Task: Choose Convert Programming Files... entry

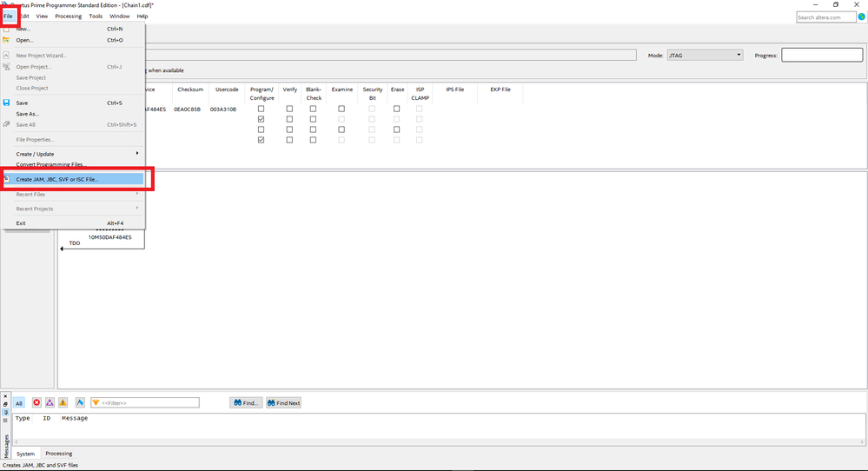Action: point(72,164)
